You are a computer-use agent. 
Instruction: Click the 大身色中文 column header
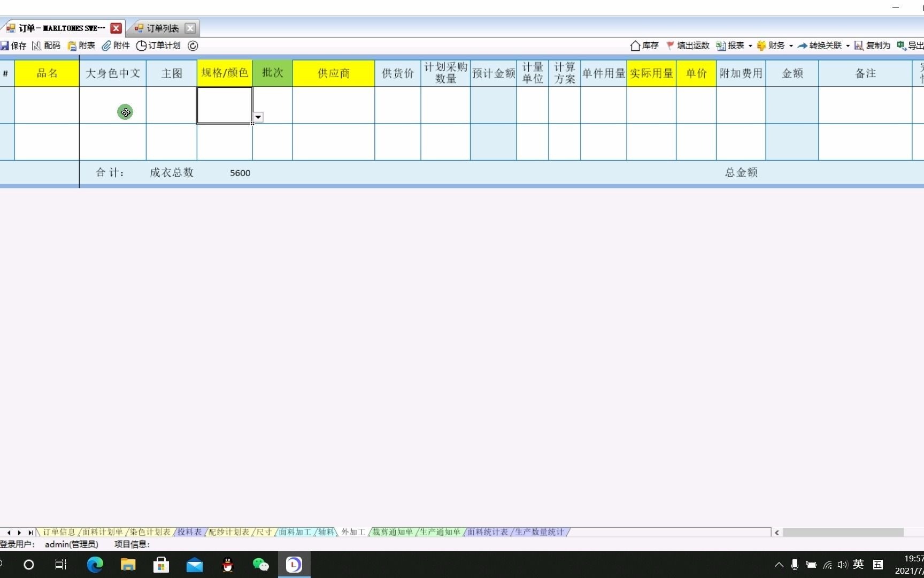click(x=113, y=73)
